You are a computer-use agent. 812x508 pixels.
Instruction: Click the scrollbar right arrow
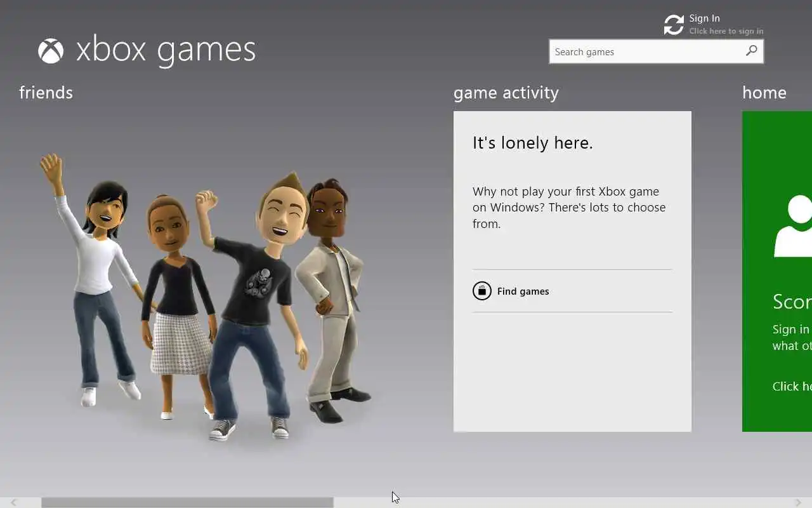pyautogui.click(x=798, y=502)
